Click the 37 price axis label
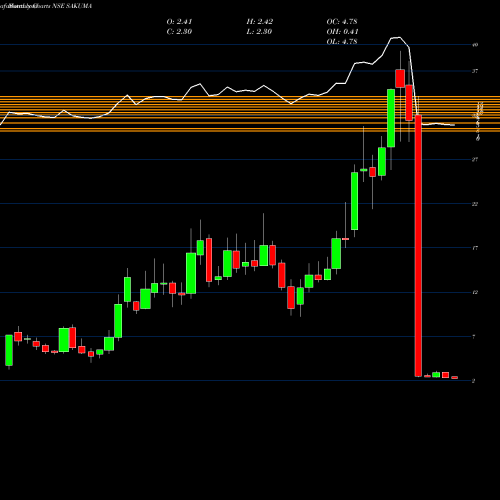This screenshot has height=500, width=500. [x=475, y=71]
